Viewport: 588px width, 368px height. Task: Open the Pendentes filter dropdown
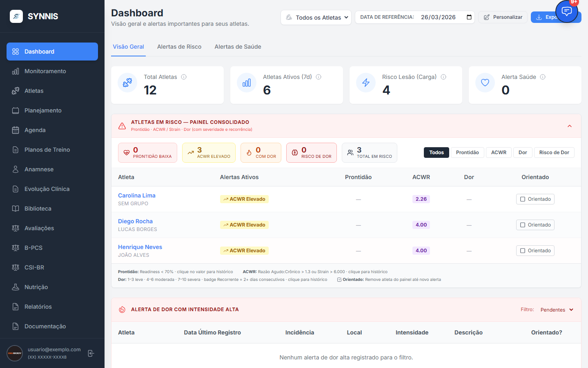tap(557, 310)
